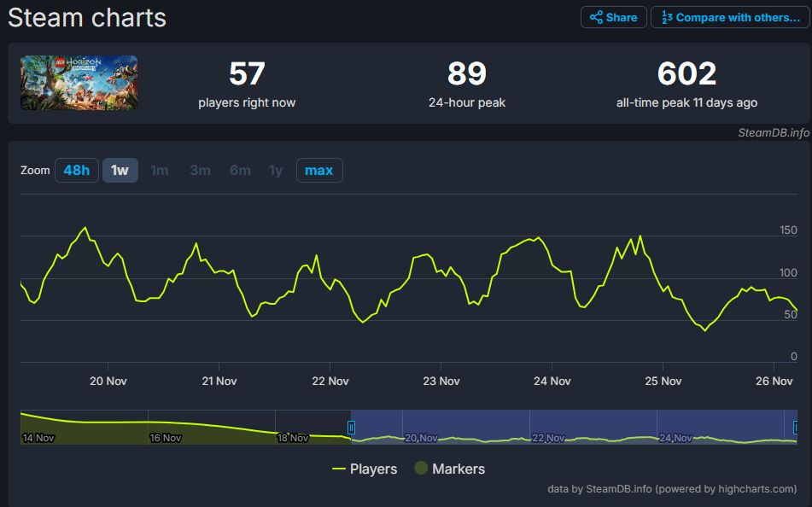Toggle the Players series in legend
812x507 pixels.
click(x=365, y=469)
